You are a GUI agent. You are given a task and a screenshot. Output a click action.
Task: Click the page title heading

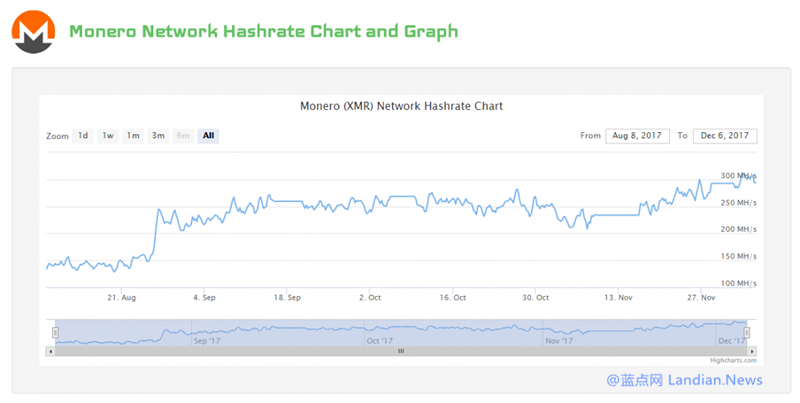263,31
